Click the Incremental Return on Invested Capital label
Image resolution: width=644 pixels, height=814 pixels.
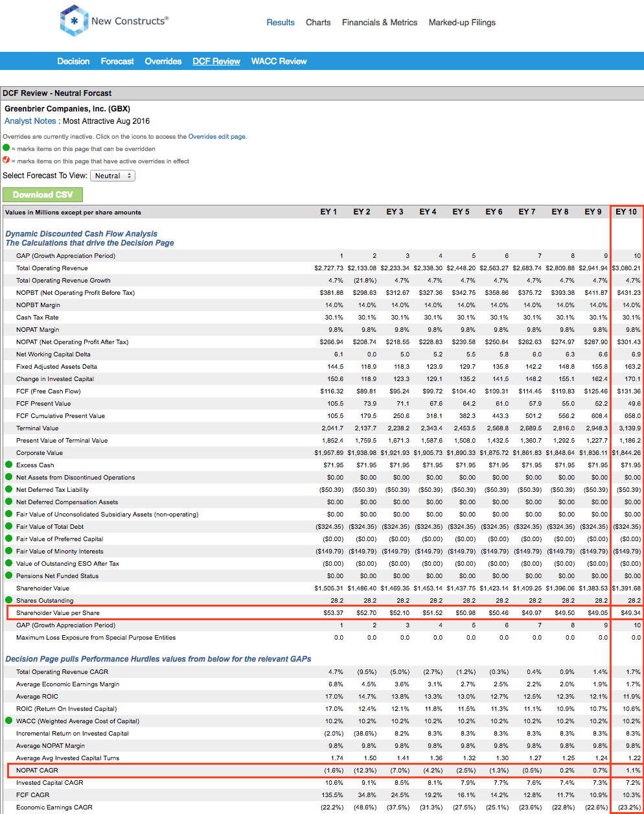pos(73,733)
